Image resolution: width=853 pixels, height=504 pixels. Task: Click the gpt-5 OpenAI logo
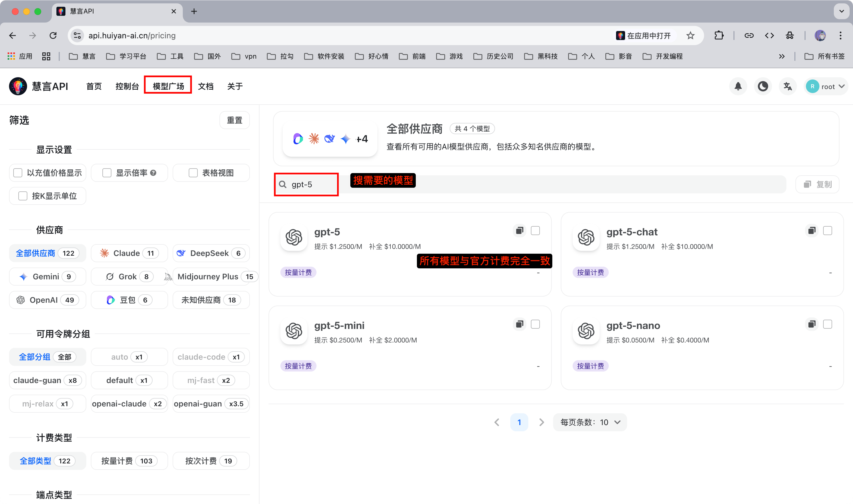294,237
